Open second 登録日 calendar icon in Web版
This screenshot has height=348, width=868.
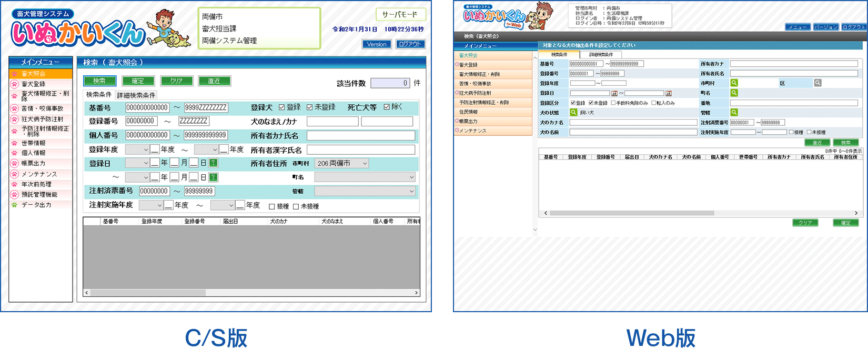668,93
